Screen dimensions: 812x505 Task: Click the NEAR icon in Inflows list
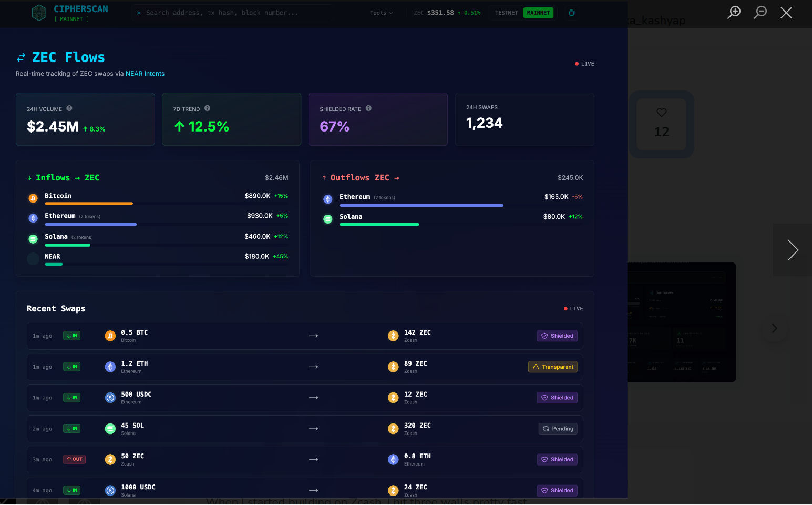33,259
